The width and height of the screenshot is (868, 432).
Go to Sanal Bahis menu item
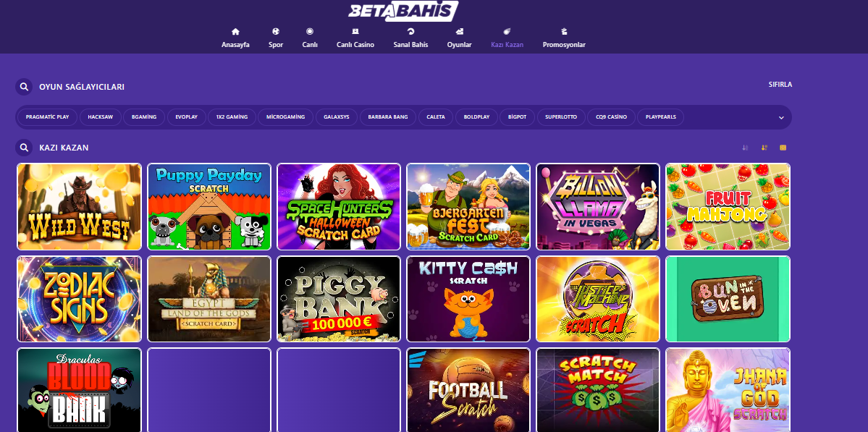pos(410,38)
